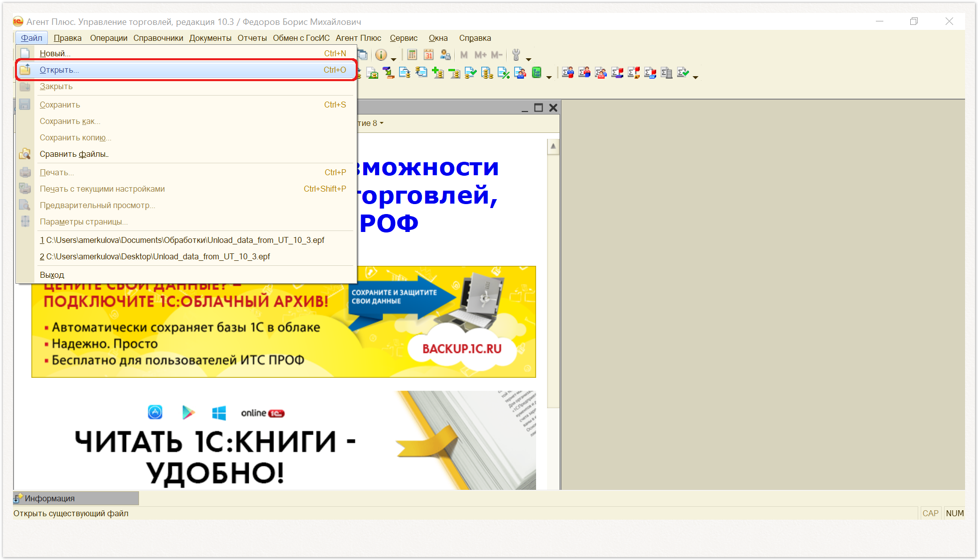Image resolution: width=978 pixels, height=560 pixels.
Task: Click the M+ memory add button
Action: [x=480, y=55]
